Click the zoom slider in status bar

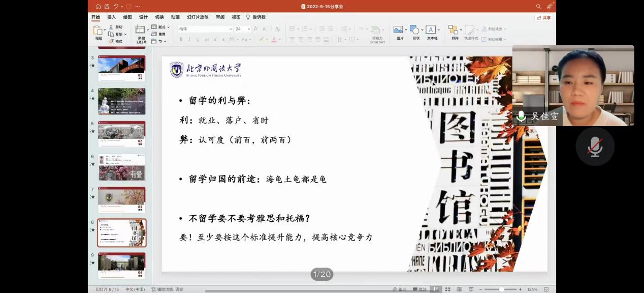click(501, 289)
